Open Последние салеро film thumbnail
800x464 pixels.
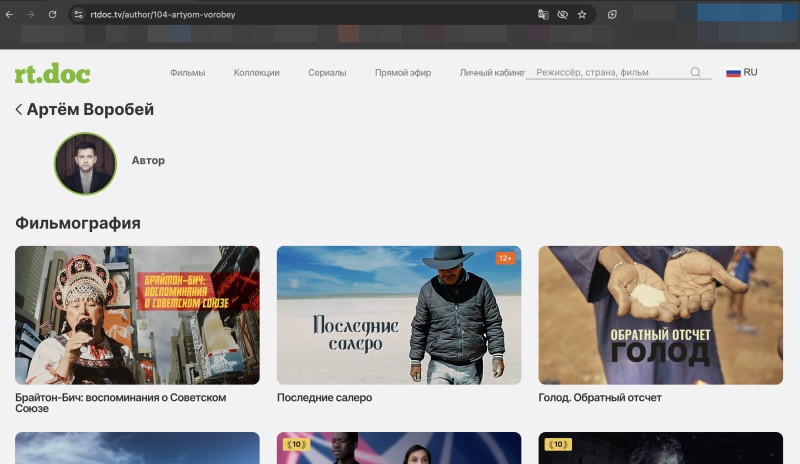tap(399, 315)
